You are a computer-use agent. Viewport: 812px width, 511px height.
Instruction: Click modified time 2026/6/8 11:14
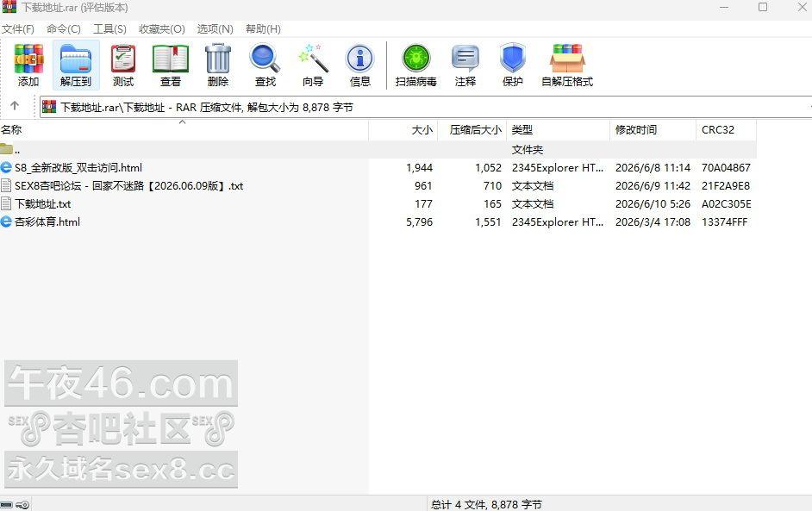[653, 168]
